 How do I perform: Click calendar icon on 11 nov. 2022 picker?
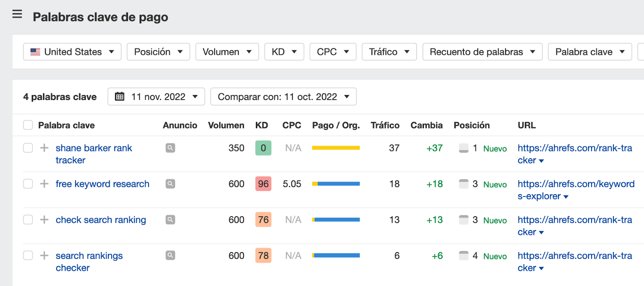pyautogui.click(x=120, y=97)
